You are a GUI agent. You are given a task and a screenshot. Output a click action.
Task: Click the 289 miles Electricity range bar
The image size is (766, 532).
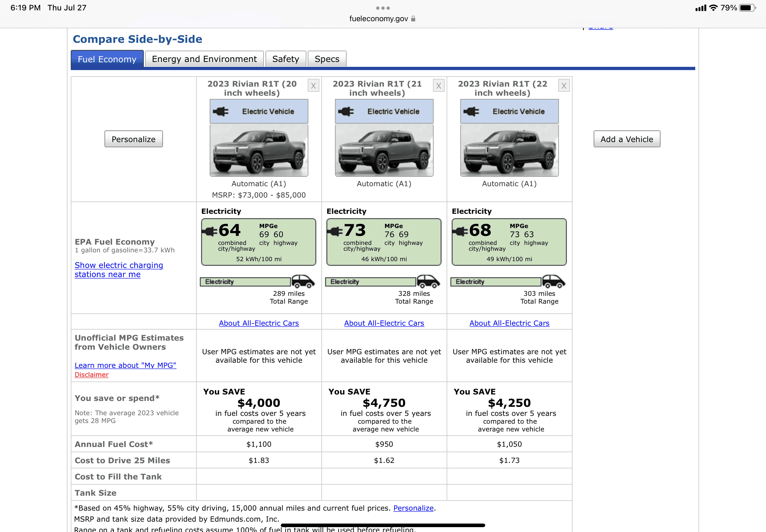pyautogui.click(x=245, y=282)
